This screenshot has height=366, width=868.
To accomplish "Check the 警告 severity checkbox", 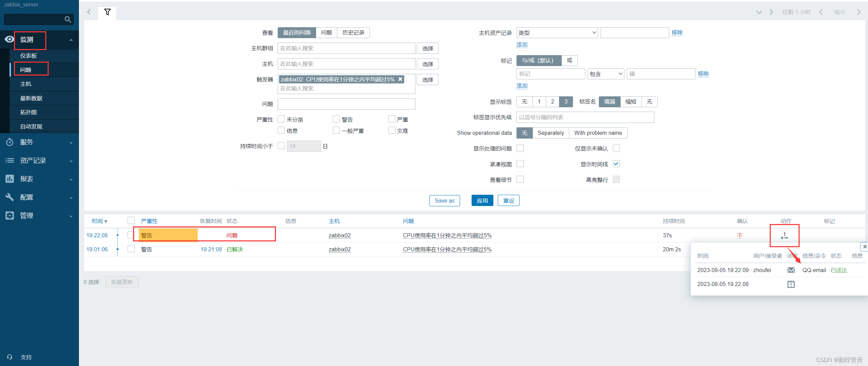I will click(x=337, y=119).
